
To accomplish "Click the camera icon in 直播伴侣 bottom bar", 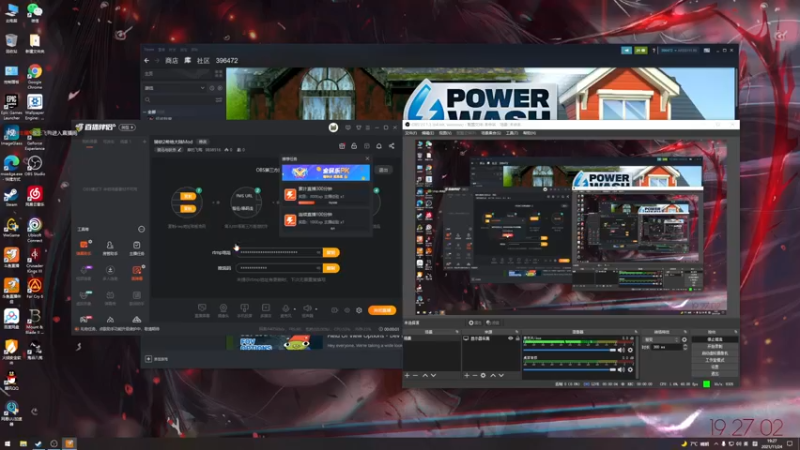I will [x=223, y=308].
